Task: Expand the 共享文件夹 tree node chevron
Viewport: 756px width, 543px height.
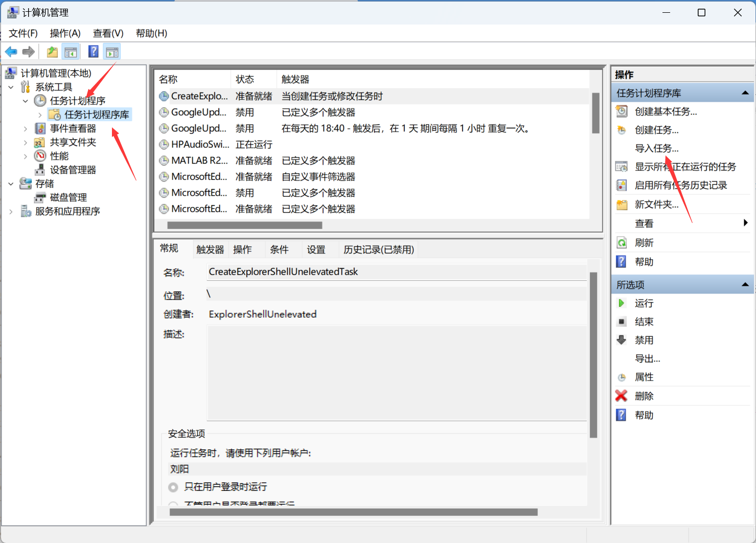Action: coord(26,143)
